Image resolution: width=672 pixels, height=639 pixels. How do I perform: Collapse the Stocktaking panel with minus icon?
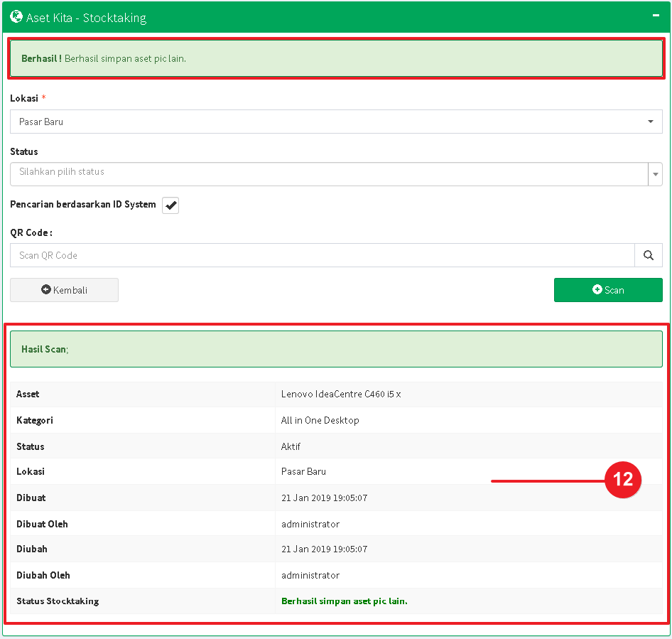(x=656, y=16)
